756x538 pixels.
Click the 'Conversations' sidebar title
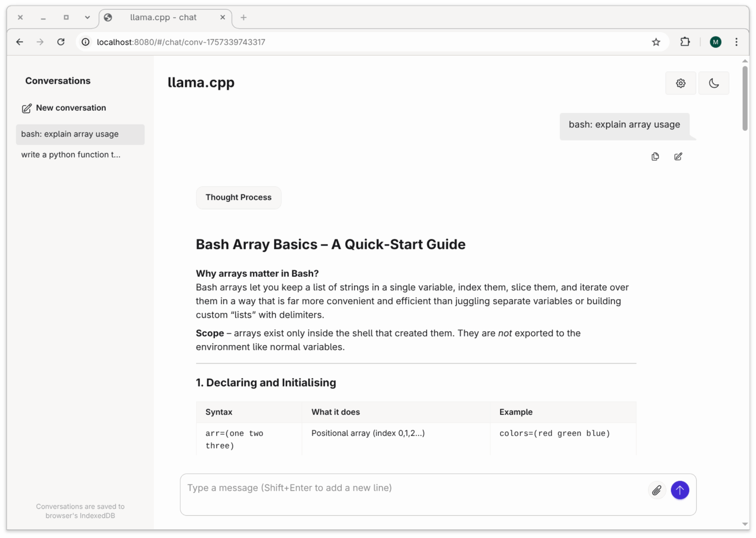coord(58,81)
